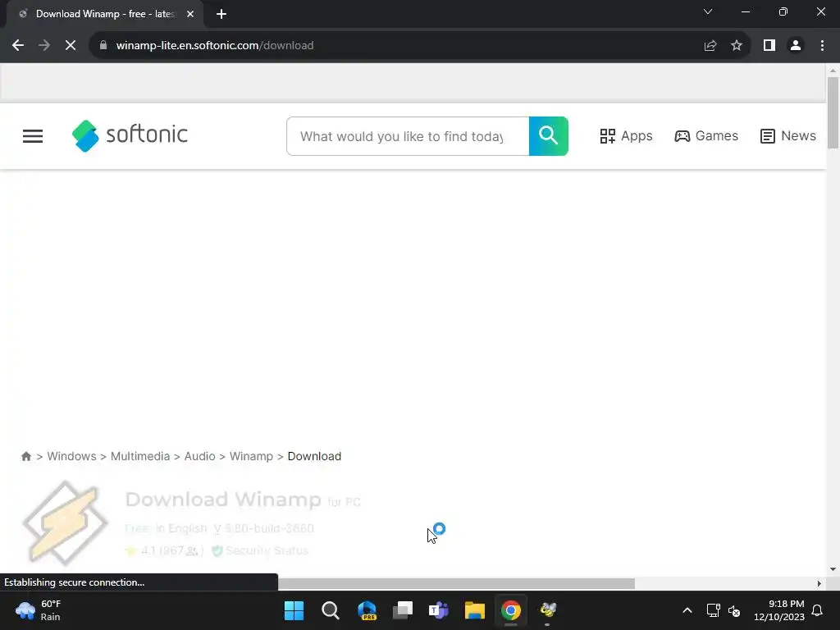
Task: Focus the Softonic search field
Action: click(408, 136)
